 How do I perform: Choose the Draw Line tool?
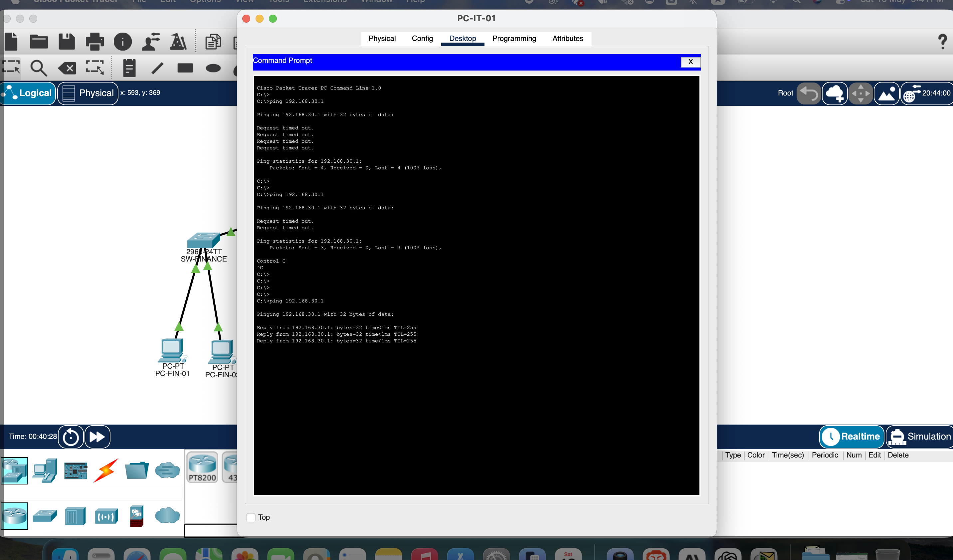click(157, 68)
